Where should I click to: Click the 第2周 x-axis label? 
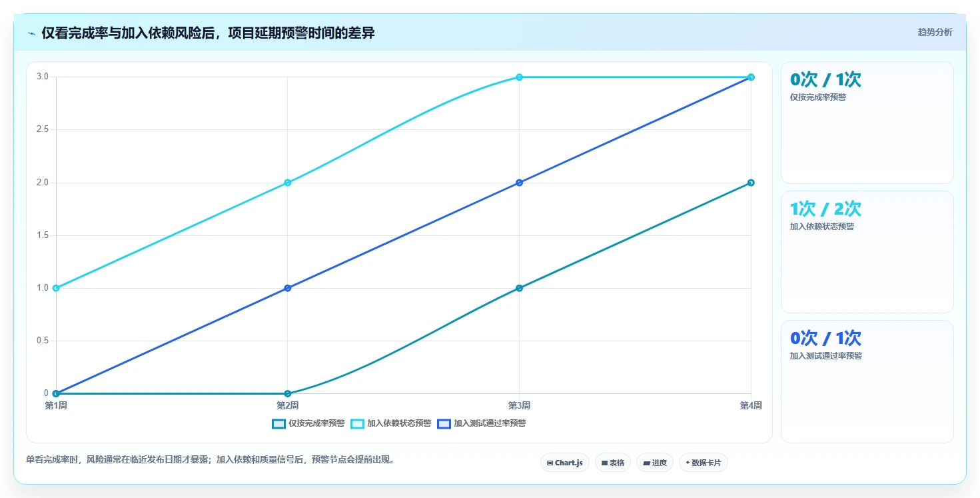[x=288, y=405]
